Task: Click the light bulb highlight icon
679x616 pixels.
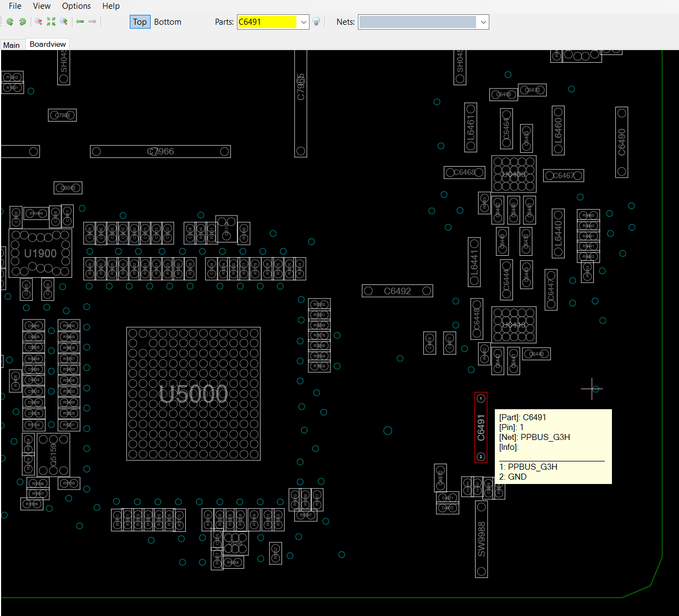Action: [x=317, y=22]
